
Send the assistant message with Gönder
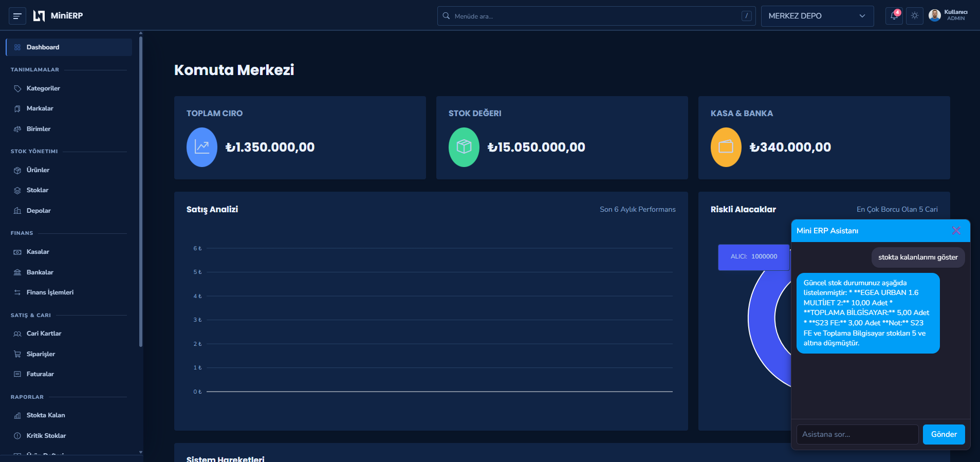(x=944, y=434)
